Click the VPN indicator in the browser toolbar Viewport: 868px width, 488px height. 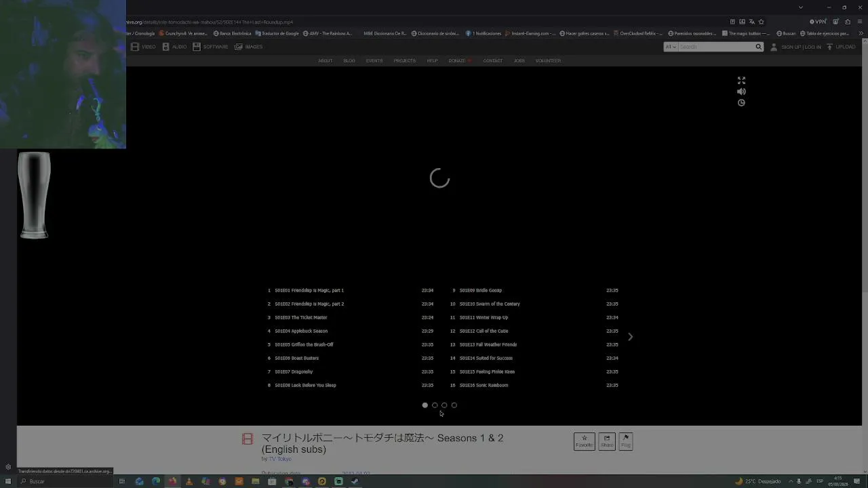coord(818,22)
